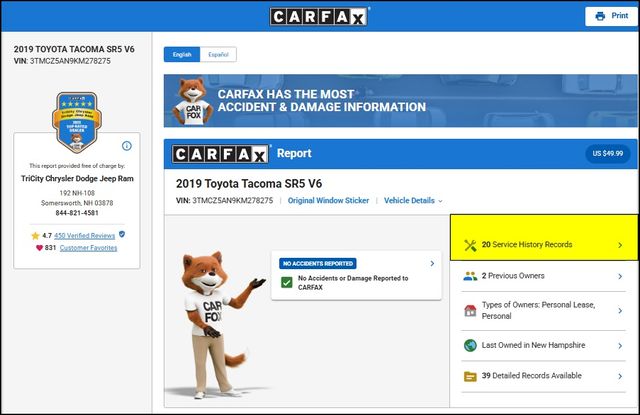Click the No Accidents Reported badge
The image size is (640, 415).
point(318,264)
